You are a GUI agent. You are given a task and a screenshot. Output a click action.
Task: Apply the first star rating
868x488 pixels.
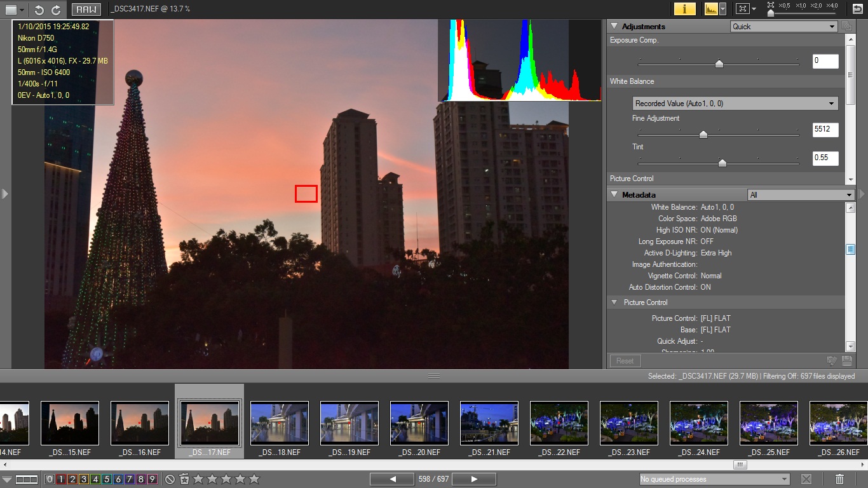click(x=198, y=479)
